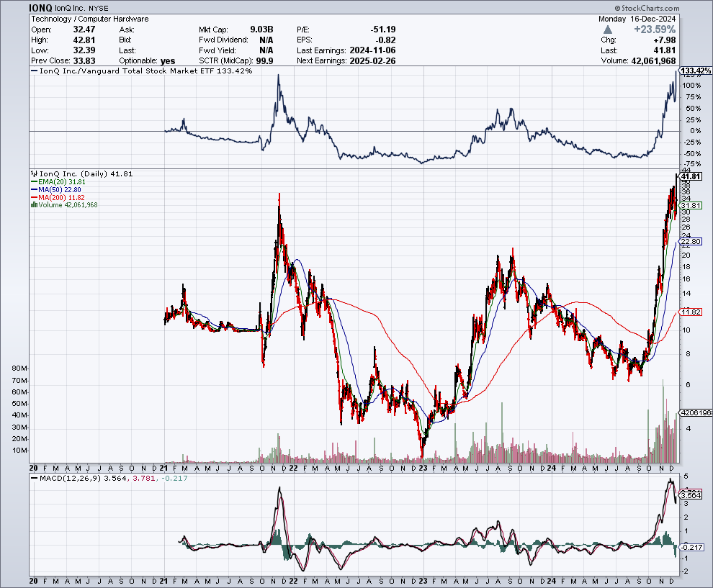The width and height of the screenshot is (713, 588).
Task: Click the red 11.82 MA axis tag
Action: tap(691, 312)
